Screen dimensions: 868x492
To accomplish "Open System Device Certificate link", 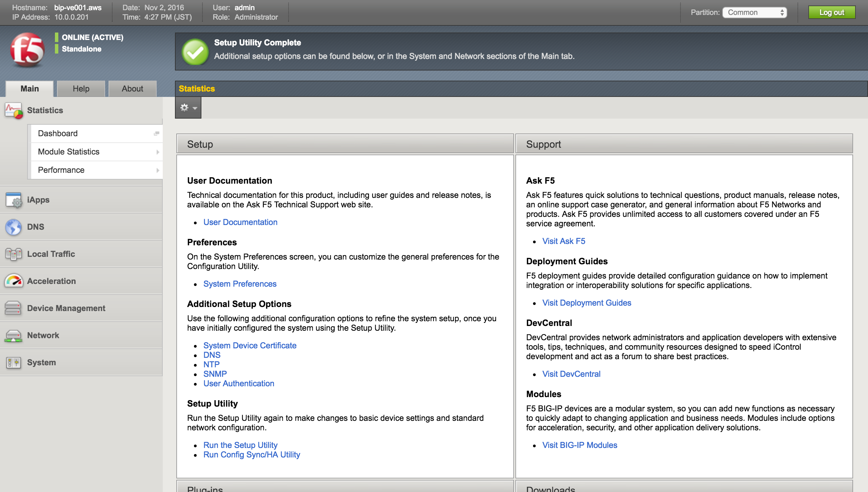I will pyautogui.click(x=250, y=346).
